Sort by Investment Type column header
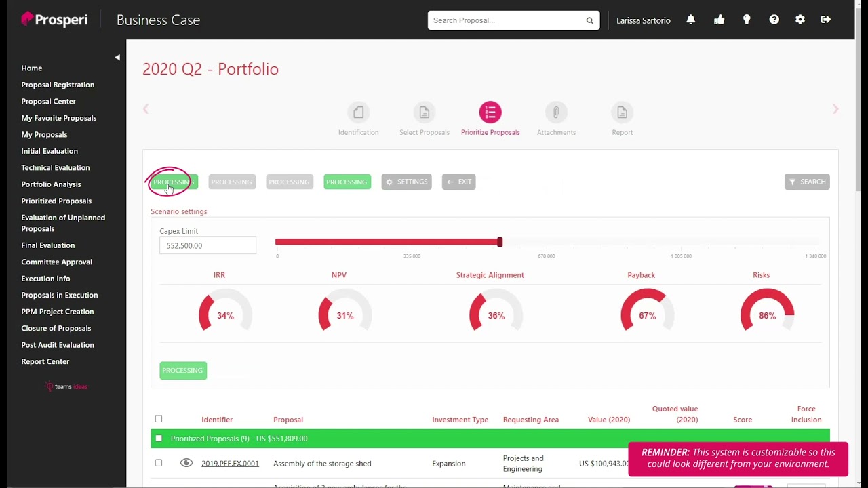This screenshot has height=488, width=868. (x=460, y=420)
